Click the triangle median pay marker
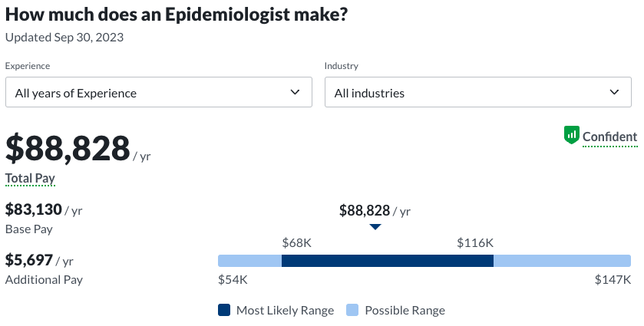The width and height of the screenshot is (644, 326). tap(375, 227)
